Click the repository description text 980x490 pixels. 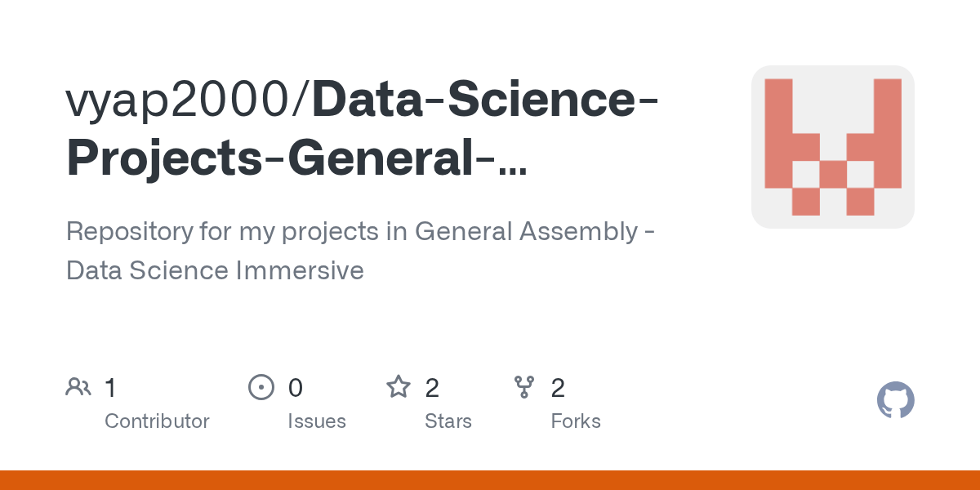[359, 232]
